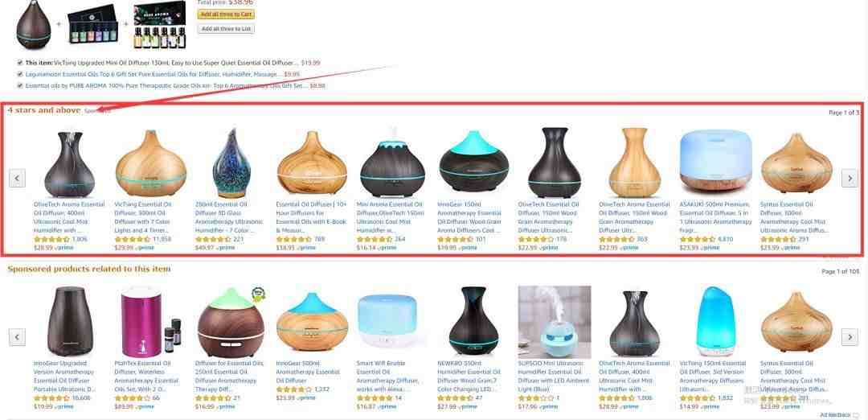
Task: Uncheck the VicTsing 'This item' checkbox
Action: coord(20,63)
